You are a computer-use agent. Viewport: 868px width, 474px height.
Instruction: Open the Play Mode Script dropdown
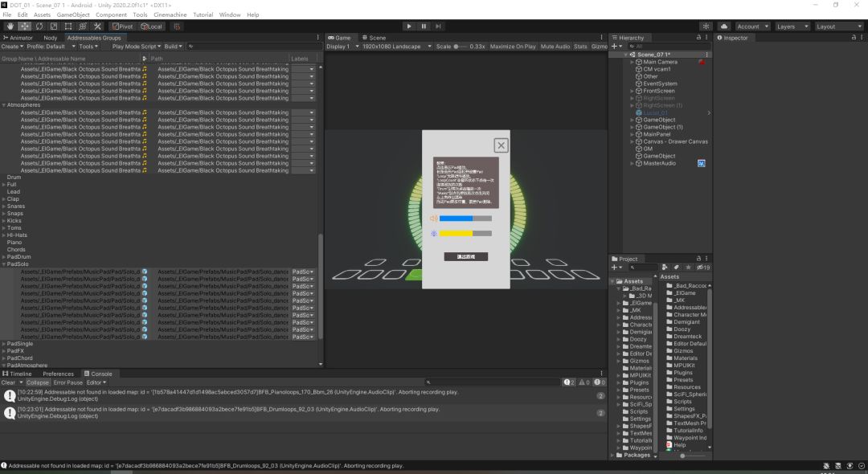136,47
